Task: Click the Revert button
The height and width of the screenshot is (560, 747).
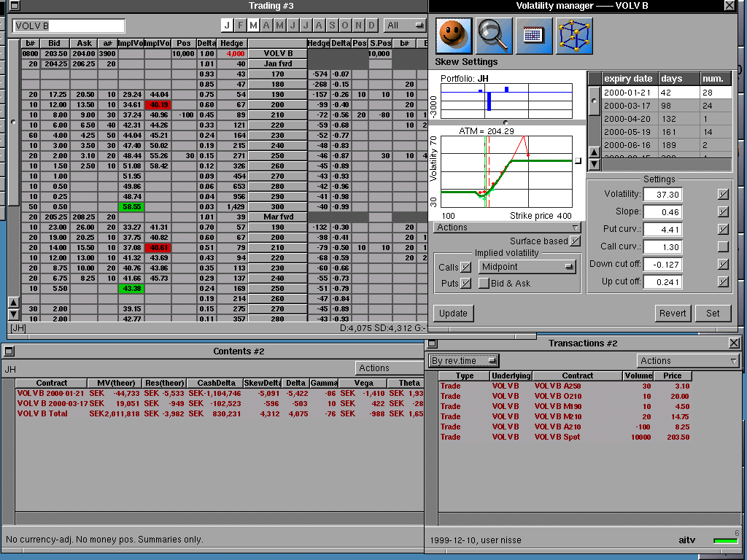Action: click(x=673, y=314)
